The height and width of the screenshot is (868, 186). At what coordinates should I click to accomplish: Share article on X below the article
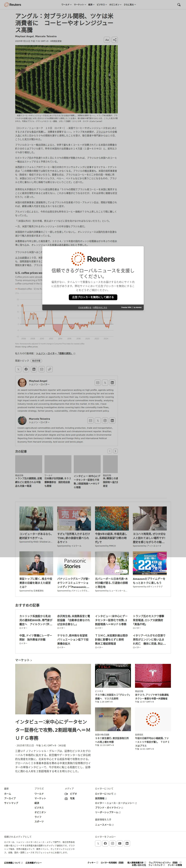18,369
